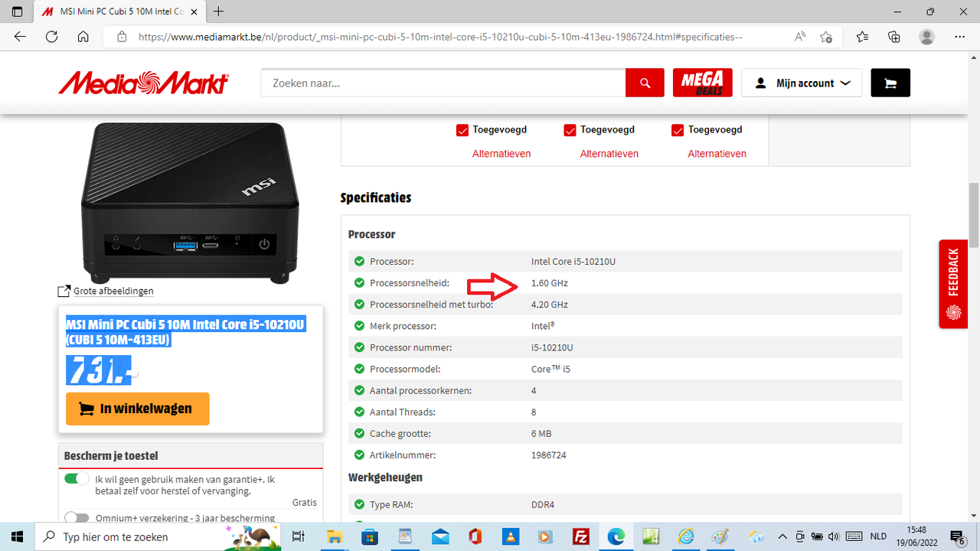980x551 pixels.
Task: Uncheck the first Toegevoegd checkbox
Action: pos(462,130)
